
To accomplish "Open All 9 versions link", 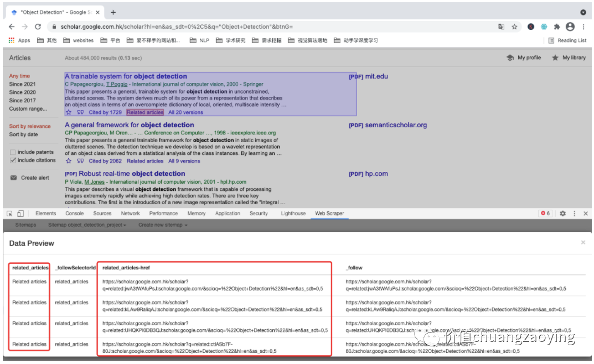I will point(184,161).
